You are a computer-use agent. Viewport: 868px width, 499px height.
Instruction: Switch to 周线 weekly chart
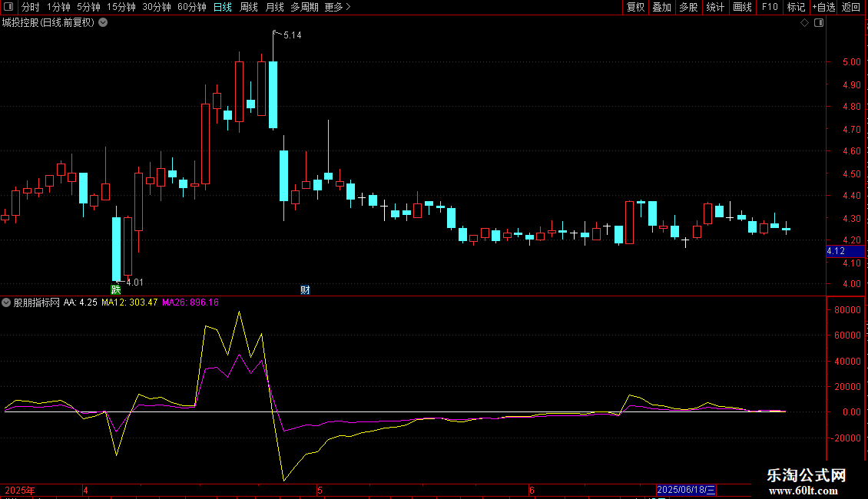[x=249, y=7]
